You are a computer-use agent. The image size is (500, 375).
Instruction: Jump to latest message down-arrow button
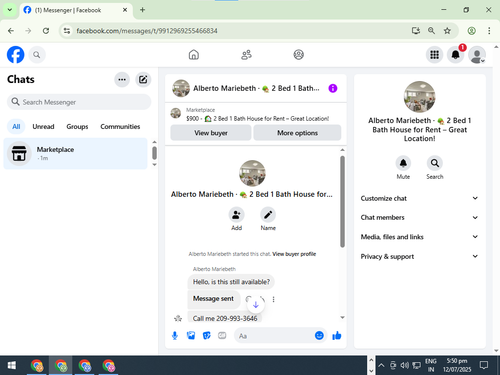pos(256,305)
